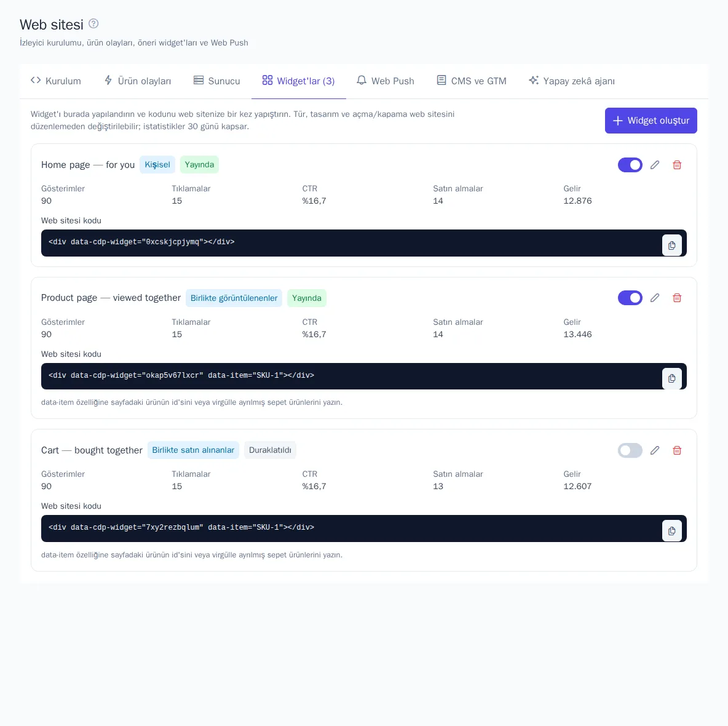Enable the Cart — bought together widget

[630, 450]
